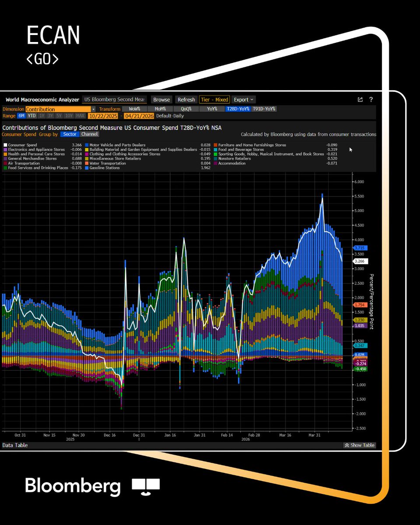Click the Tier - Mixed button

[214, 100]
